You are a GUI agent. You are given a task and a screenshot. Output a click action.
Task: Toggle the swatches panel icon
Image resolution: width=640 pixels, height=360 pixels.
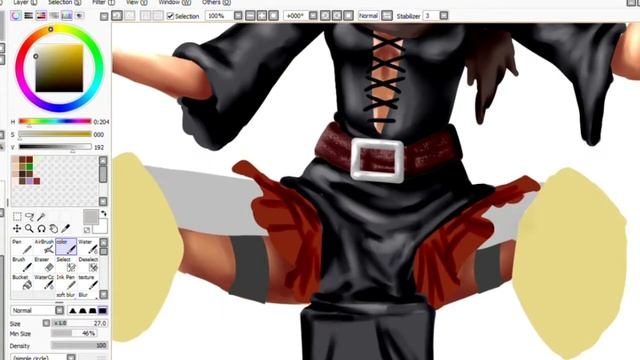pos(67,16)
